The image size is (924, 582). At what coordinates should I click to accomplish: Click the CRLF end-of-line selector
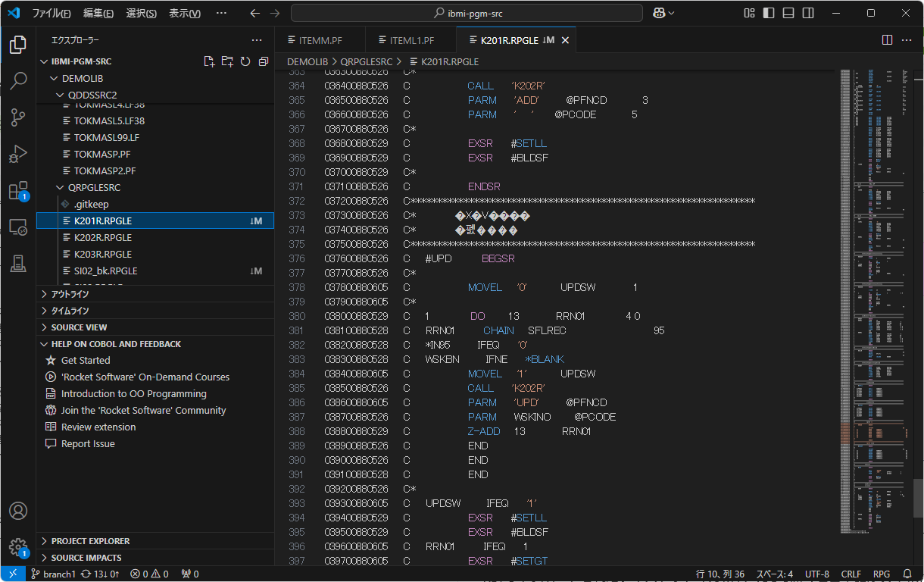tap(851, 574)
